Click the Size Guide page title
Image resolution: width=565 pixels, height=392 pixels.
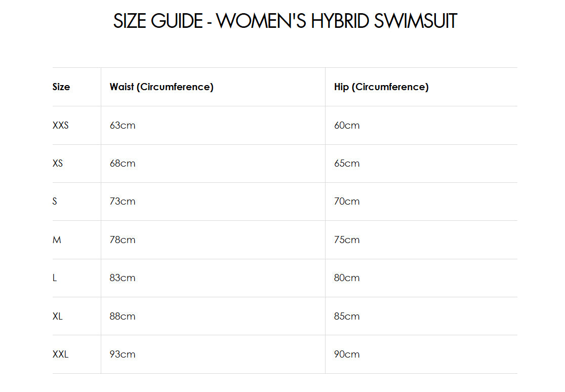285,21
